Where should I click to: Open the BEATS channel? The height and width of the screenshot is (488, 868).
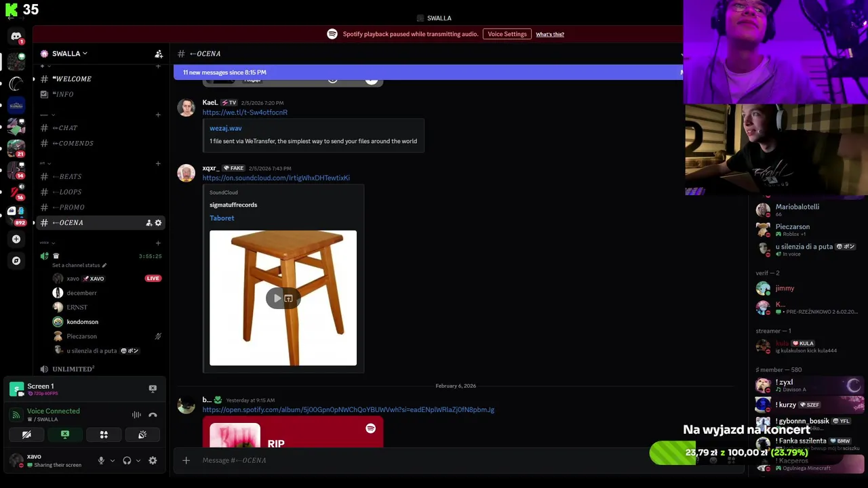pos(100,177)
